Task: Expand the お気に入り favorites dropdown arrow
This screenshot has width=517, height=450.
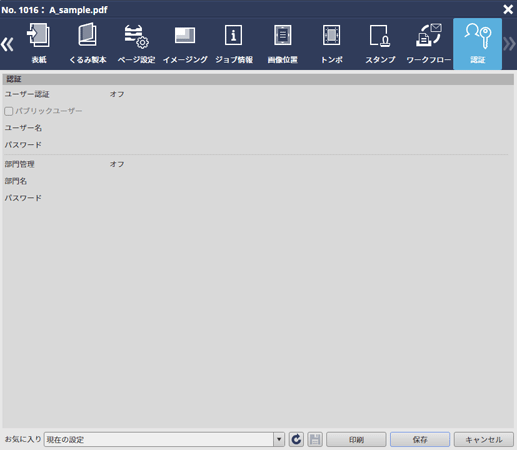Action: pyautogui.click(x=279, y=439)
